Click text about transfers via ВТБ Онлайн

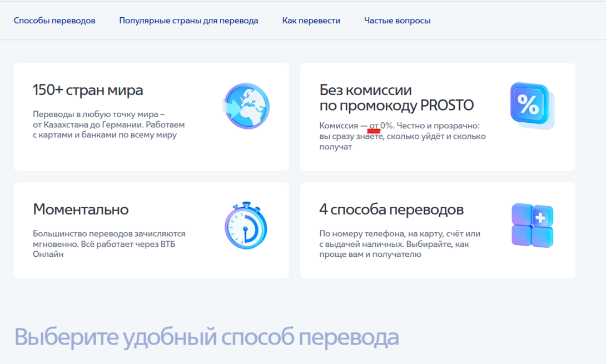click(109, 244)
